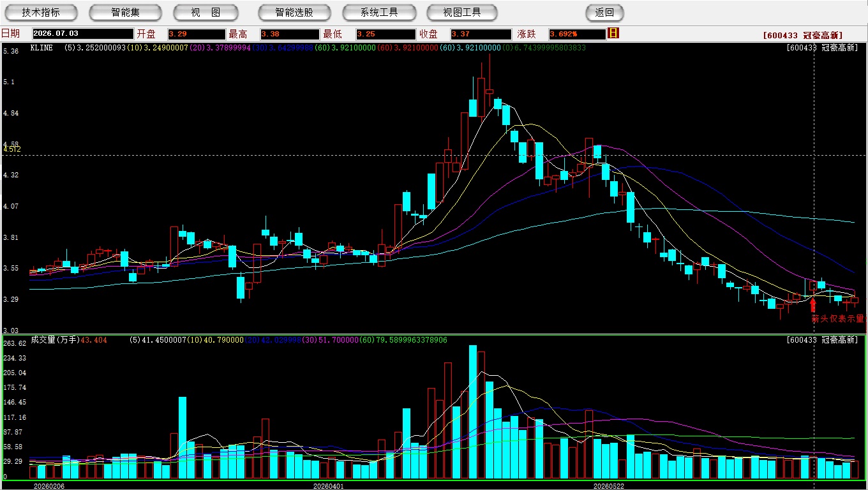This screenshot has height=490, width=868.
Task: Click the 系统工具 button
Action: (379, 12)
